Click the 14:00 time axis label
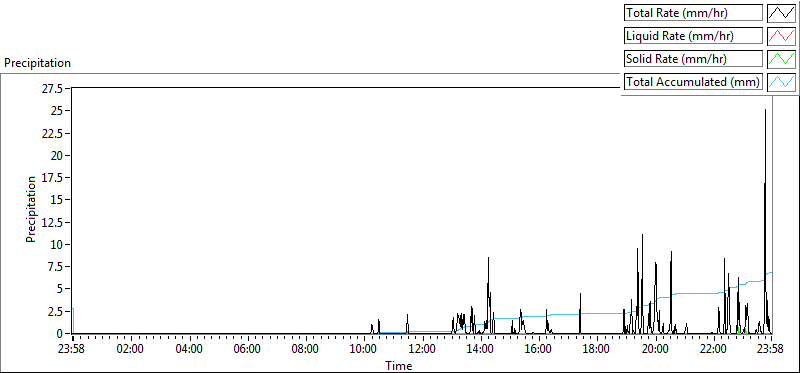The width and height of the screenshot is (800, 373). 481,350
